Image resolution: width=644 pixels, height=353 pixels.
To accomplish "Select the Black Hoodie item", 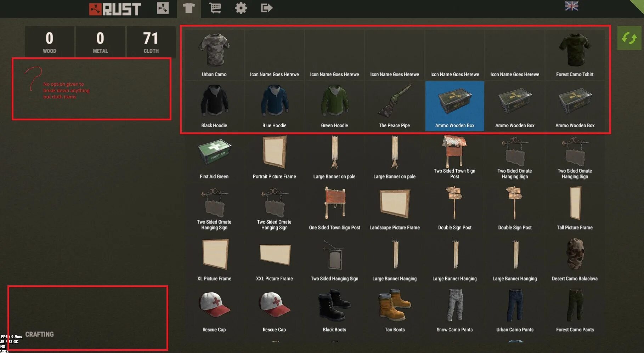I will (214, 106).
